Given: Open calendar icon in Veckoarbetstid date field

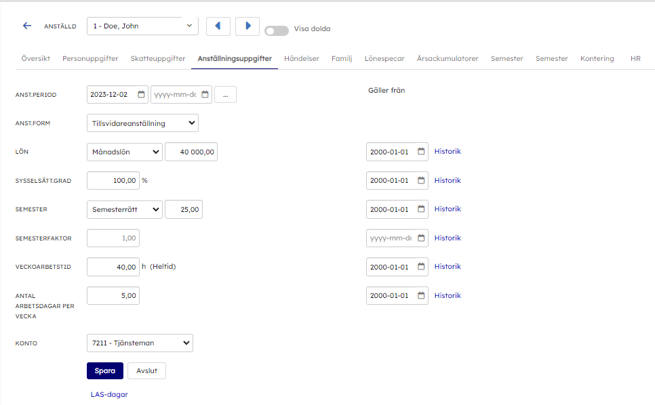Looking at the screenshot, I should pyautogui.click(x=421, y=267).
